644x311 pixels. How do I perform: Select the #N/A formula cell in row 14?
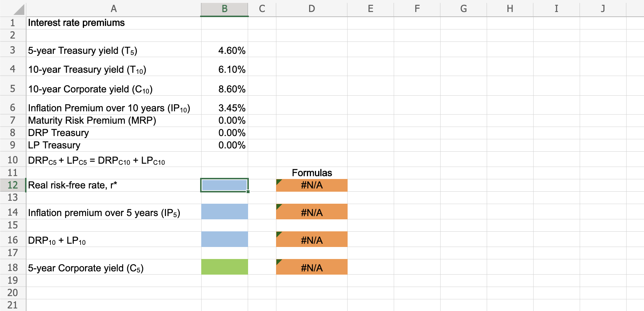pyautogui.click(x=312, y=212)
